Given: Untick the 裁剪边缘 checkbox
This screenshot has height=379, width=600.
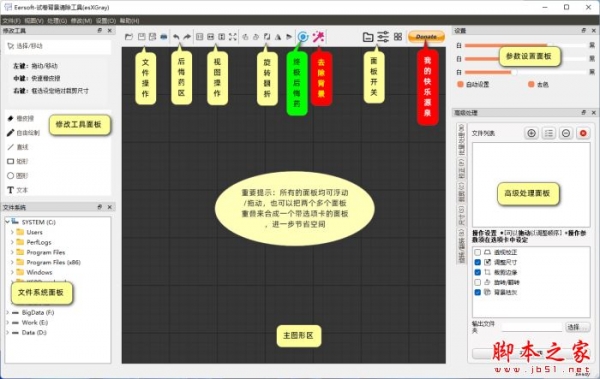Looking at the screenshot, I should 478,272.
